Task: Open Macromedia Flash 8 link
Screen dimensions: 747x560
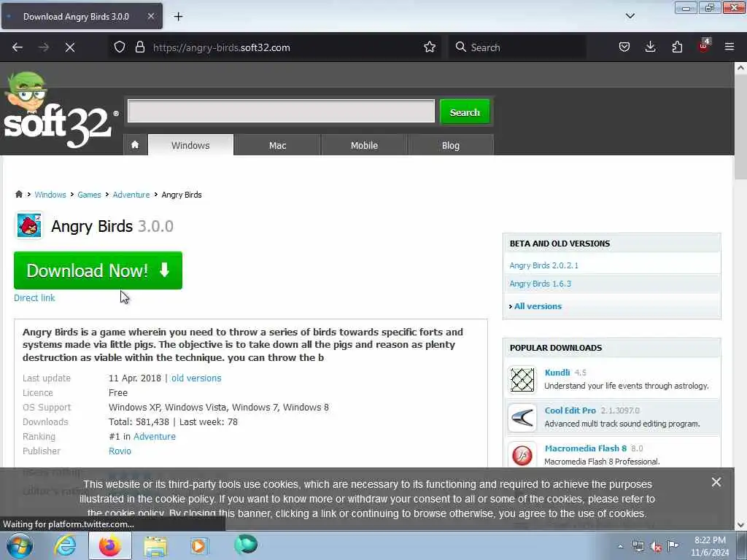Action: pos(586,448)
